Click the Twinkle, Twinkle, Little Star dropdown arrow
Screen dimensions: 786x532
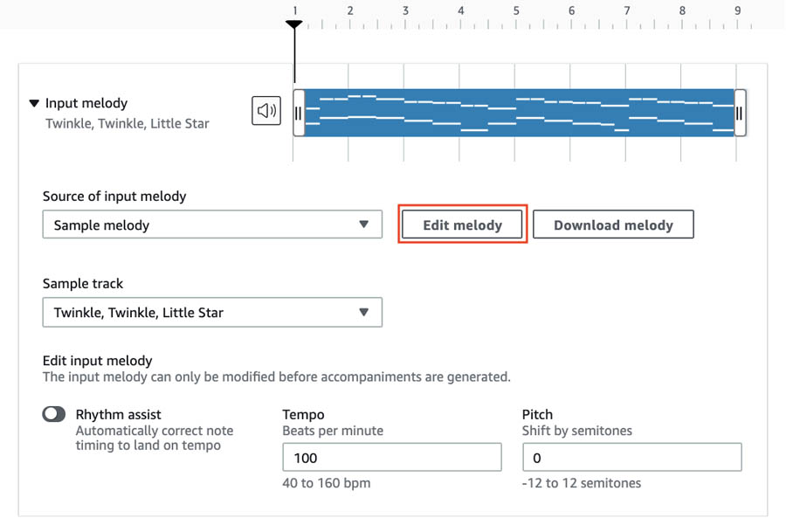[364, 313]
